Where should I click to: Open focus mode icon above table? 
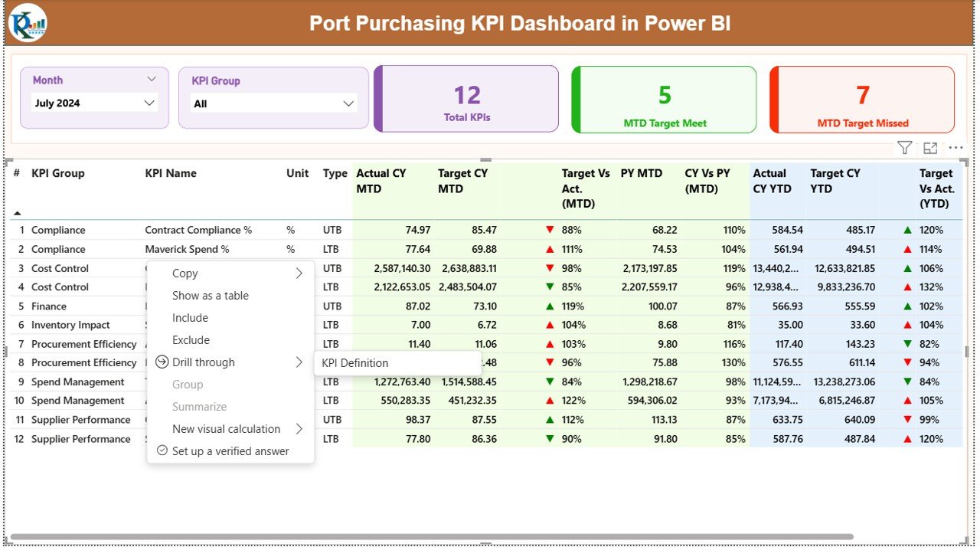930,148
